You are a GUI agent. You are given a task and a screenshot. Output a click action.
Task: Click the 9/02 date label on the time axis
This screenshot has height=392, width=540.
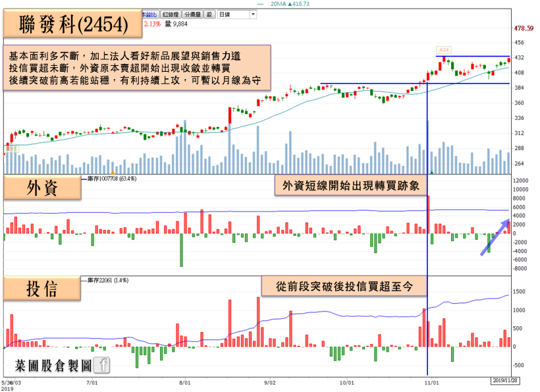coord(270,383)
